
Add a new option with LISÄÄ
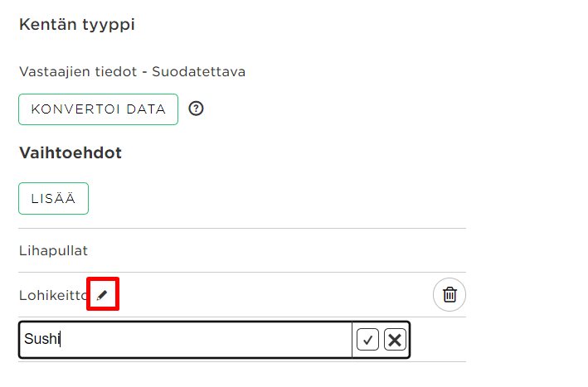53,199
